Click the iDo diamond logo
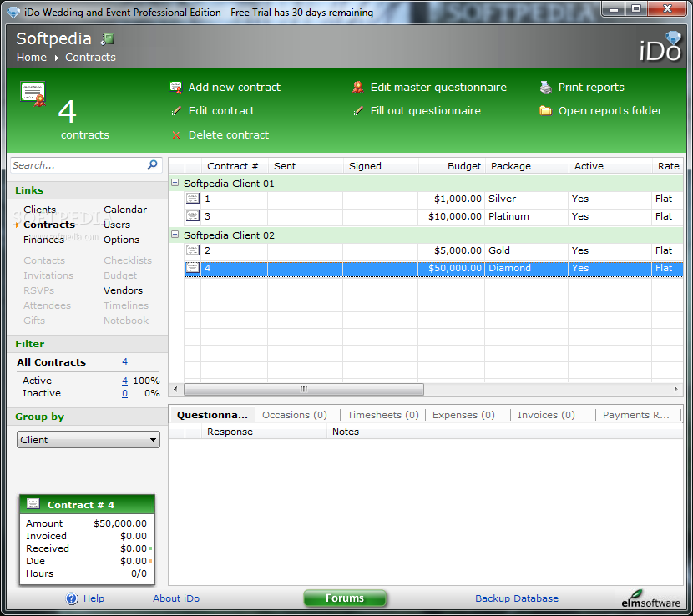The width and height of the screenshot is (693, 616). coord(662,48)
